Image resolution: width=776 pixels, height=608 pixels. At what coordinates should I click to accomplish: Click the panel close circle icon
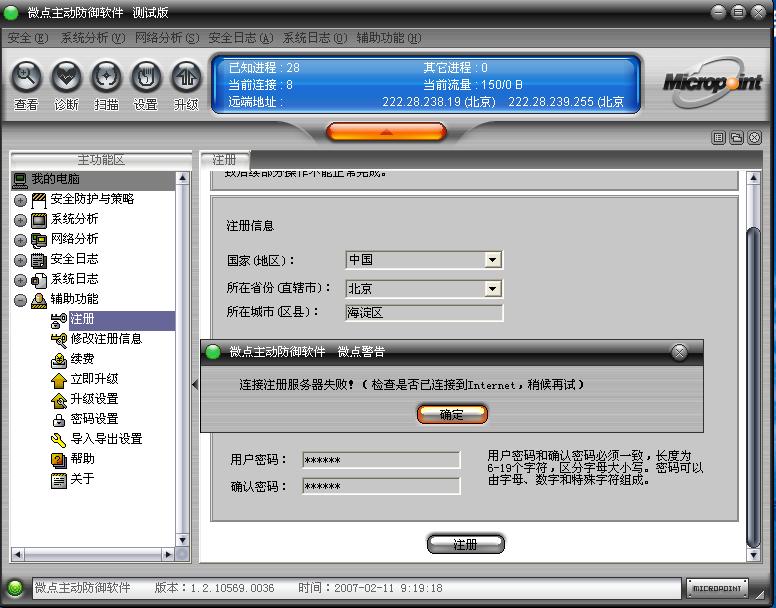(754, 138)
